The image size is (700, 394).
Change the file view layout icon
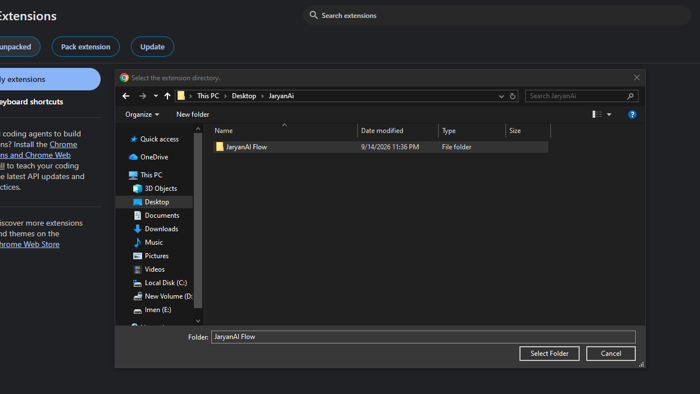tap(597, 115)
